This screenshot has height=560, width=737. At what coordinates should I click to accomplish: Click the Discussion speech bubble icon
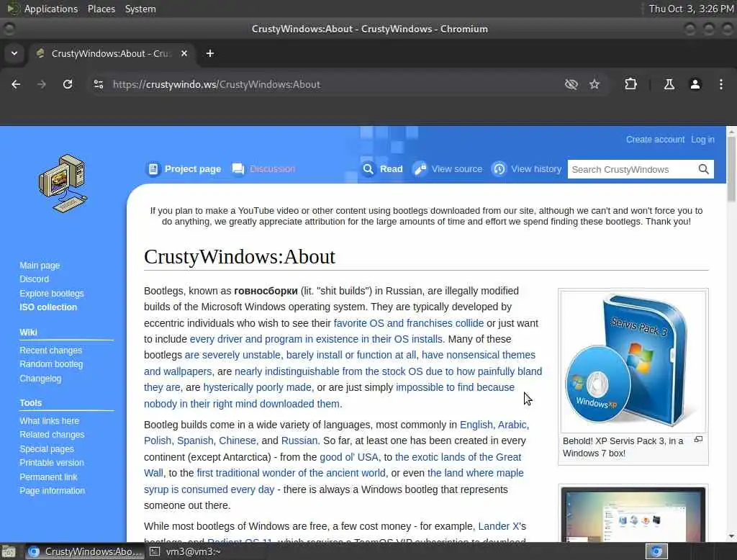[238, 169]
